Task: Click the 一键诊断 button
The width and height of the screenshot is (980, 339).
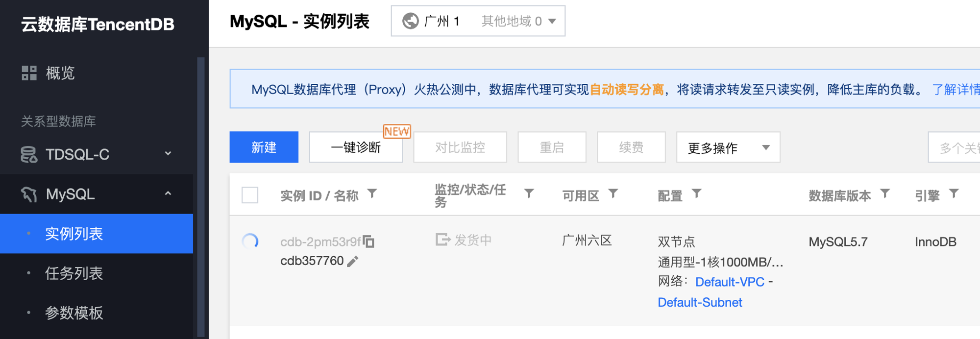Action: click(356, 147)
